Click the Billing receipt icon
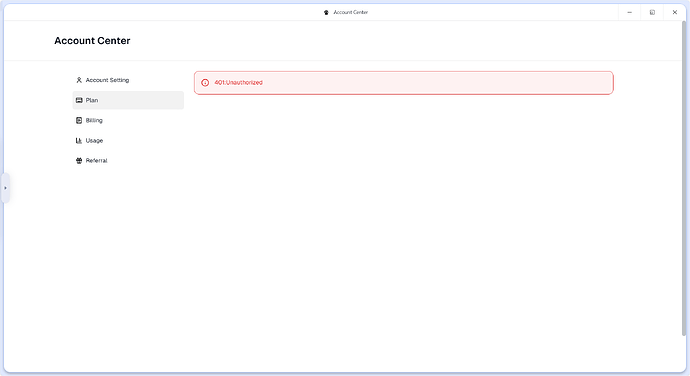Image resolution: width=690 pixels, height=376 pixels. [x=79, y=120]
